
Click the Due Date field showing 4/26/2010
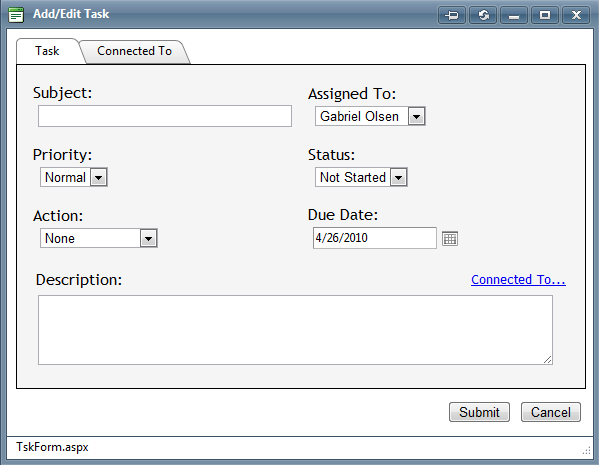click(375, 238)
